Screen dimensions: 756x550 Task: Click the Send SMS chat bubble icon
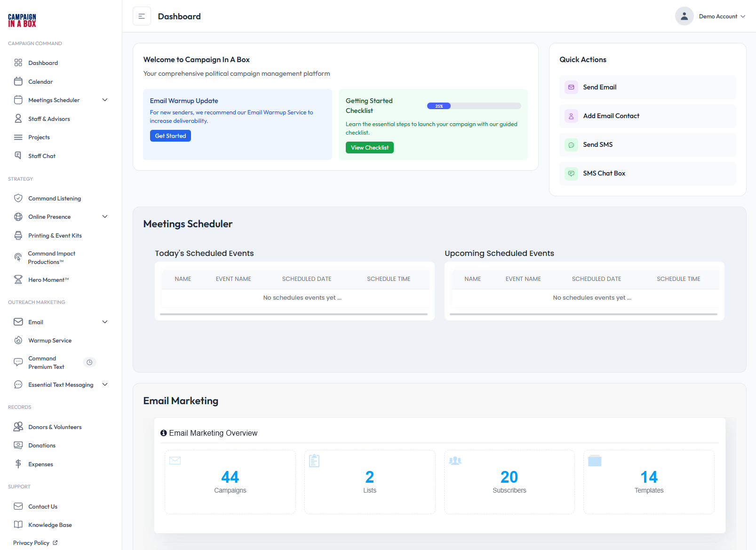571,145
